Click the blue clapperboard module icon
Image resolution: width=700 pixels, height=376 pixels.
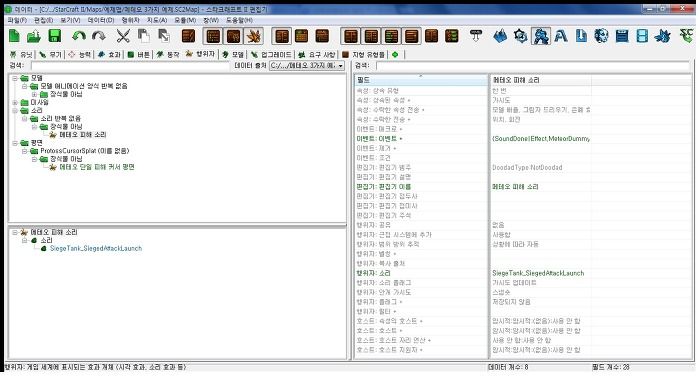(622, 36)
